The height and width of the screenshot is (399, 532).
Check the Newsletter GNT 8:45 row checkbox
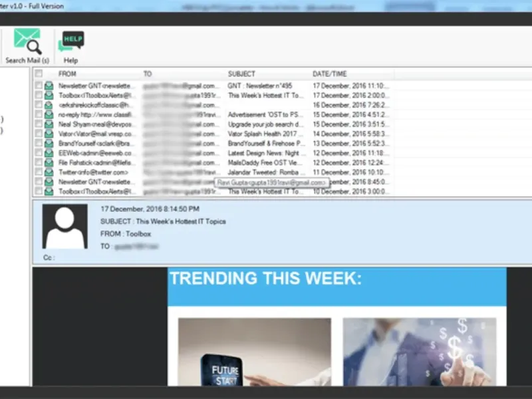tap(39, 182)
